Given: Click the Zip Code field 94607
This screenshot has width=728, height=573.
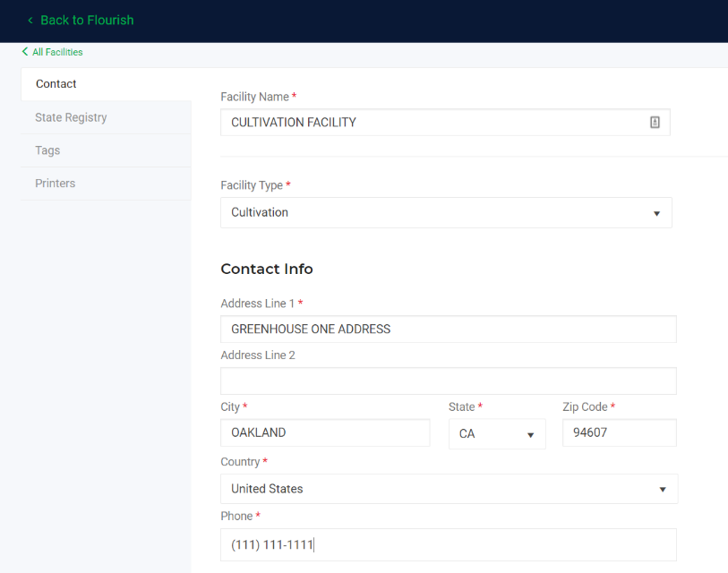Looking at the screenshot, I should (x=620, y=432).
